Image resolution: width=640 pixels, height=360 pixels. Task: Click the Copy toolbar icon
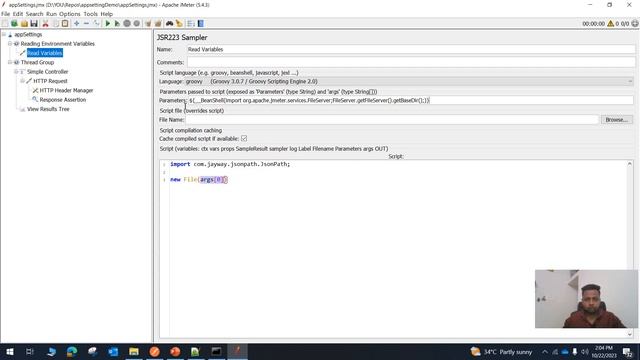pos(56,24)
